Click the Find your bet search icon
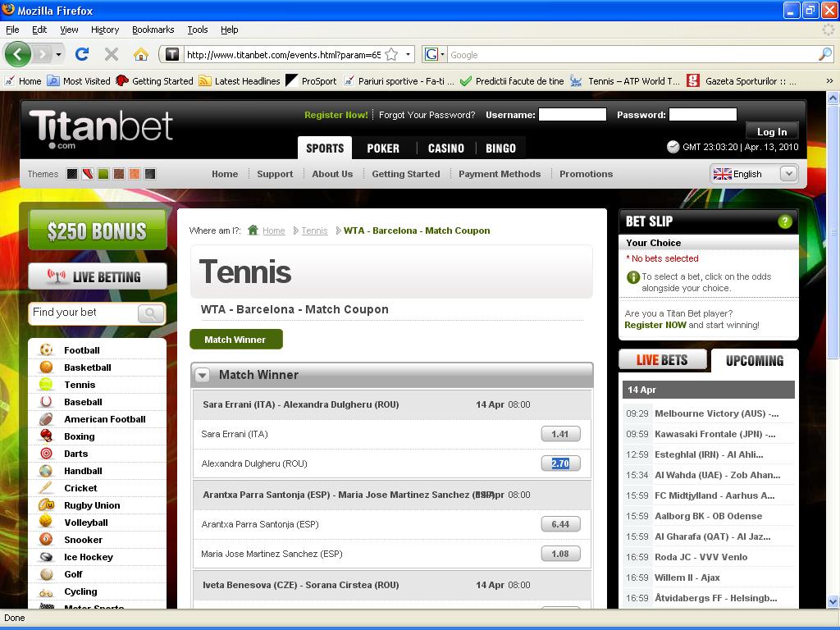 click(151, 313)
